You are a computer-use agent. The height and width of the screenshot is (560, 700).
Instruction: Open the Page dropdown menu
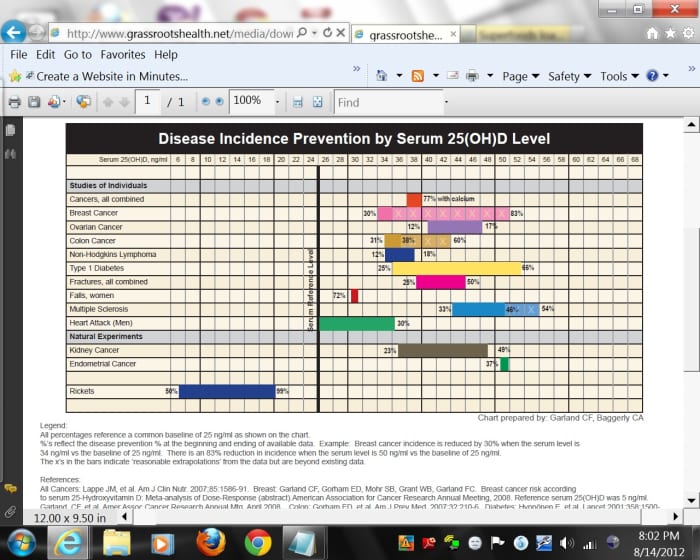click(521, 76)
